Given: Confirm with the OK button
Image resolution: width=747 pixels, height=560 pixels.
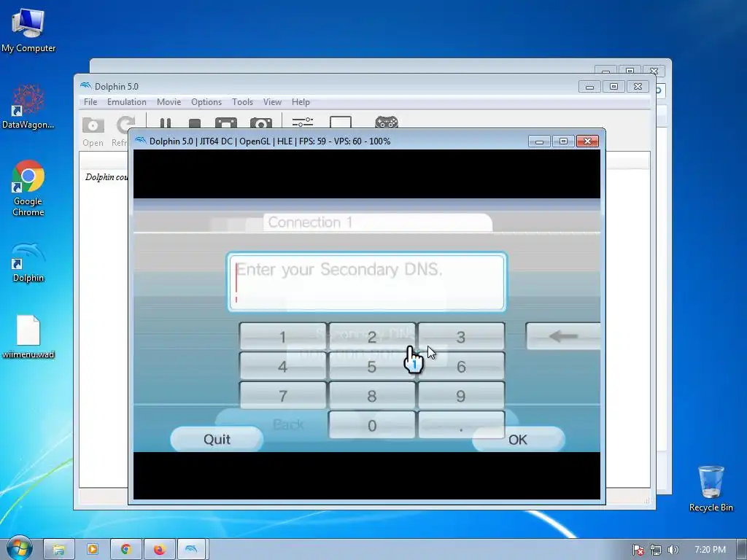Looking at the screenshot, I should point(519,439).
